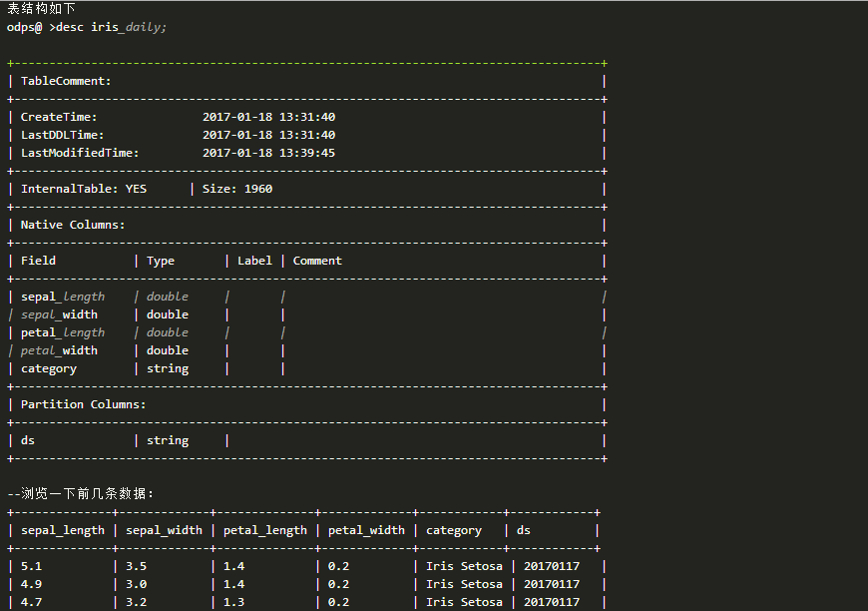Click the 'ds' partition column name
This screenshot has height=611, width=868.
tap(28, 440)
